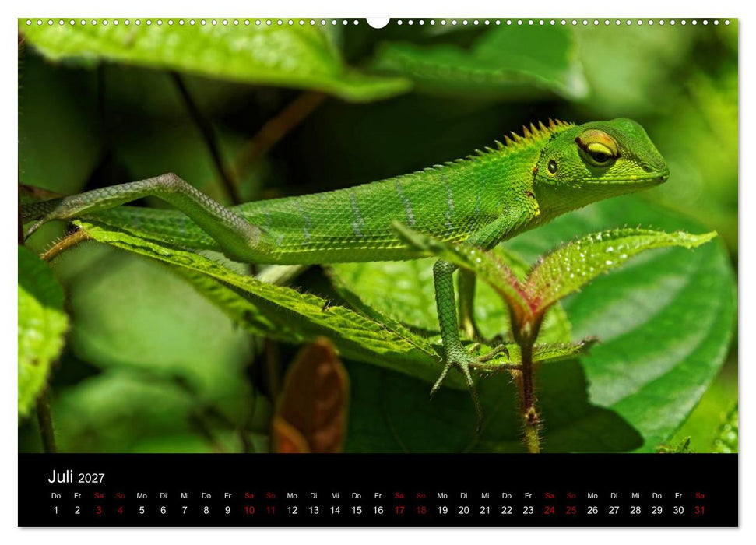Select date 13 in the calendar
Viewport: 756px width, 545px height.
click(x=314, y=510)
